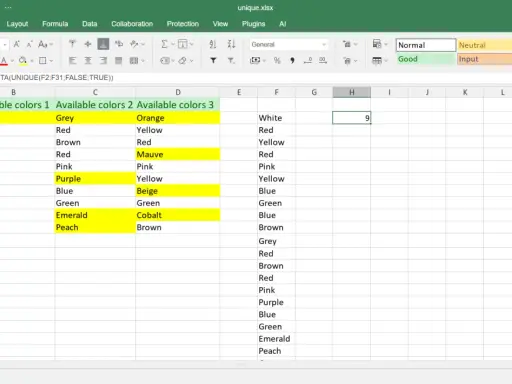This screenshot has width=512, height=384.
Task: Center text horizontally
Action: point(88,61)
